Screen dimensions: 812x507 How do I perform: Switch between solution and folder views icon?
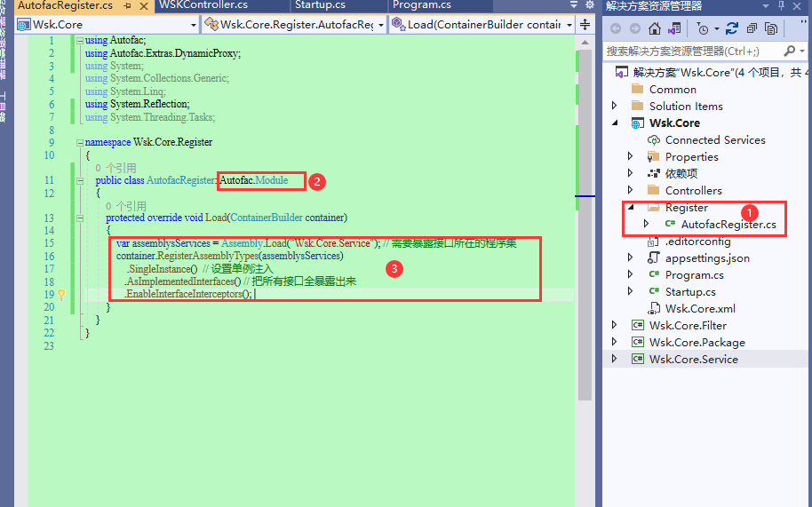point(674,28)
